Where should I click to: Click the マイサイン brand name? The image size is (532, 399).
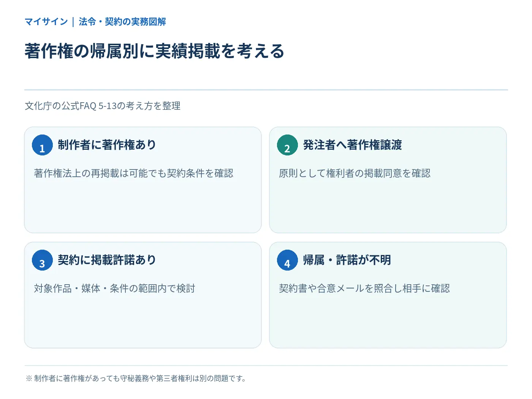click(x=46, y=22)
